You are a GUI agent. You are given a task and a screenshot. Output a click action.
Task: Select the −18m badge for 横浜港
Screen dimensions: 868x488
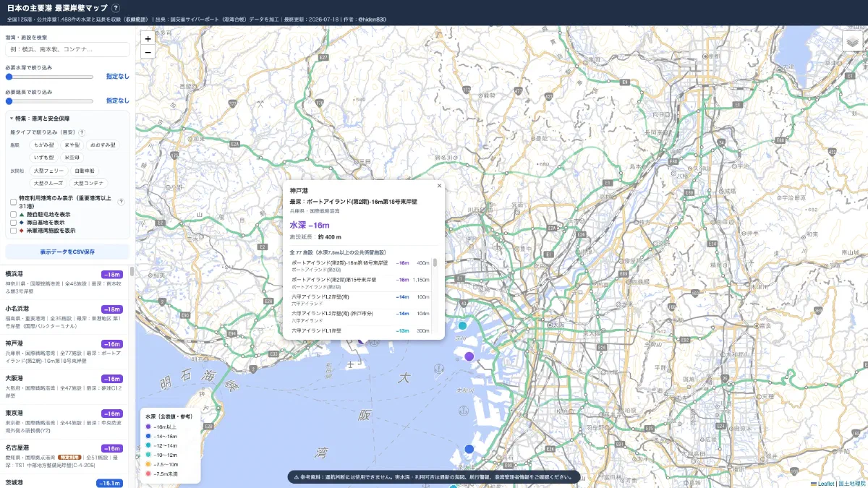tap(112, 275)
